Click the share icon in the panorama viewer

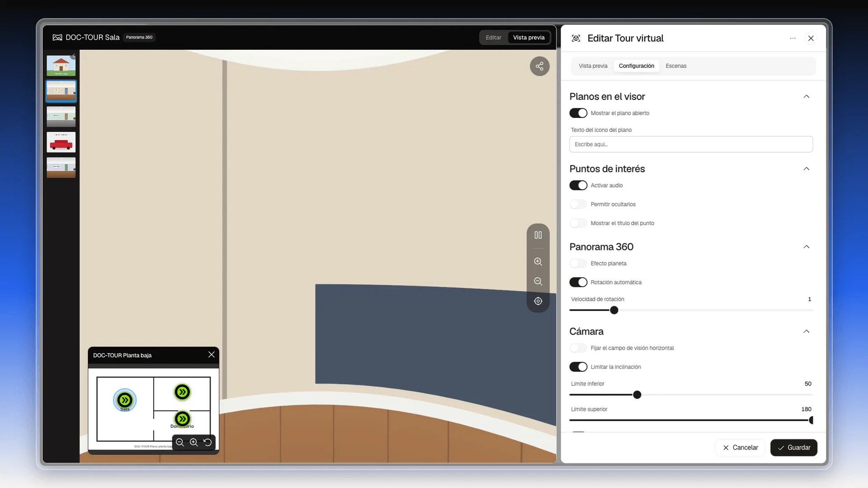[x=539, y=66]
